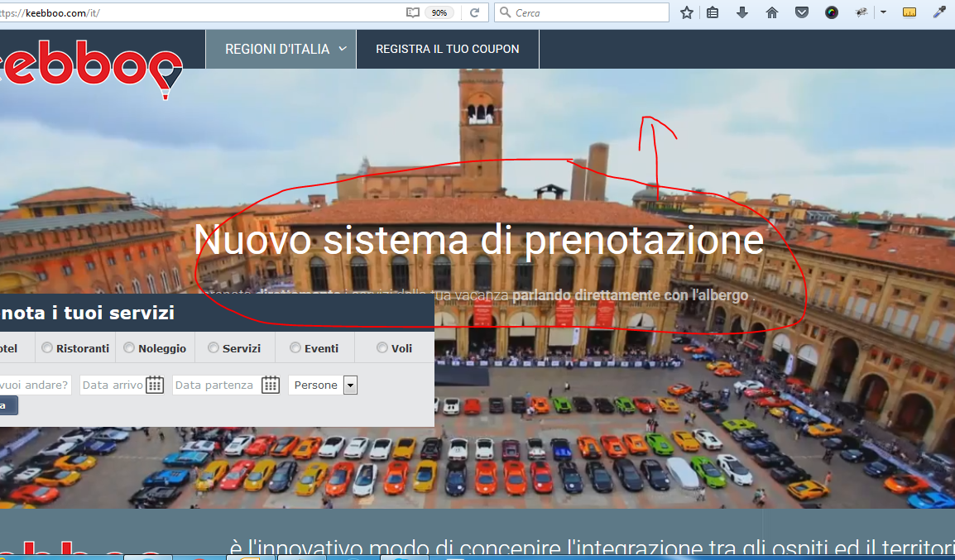Click the Pocket save icon
The height and width of the screenshot is (560, 955).
point(801,12)
